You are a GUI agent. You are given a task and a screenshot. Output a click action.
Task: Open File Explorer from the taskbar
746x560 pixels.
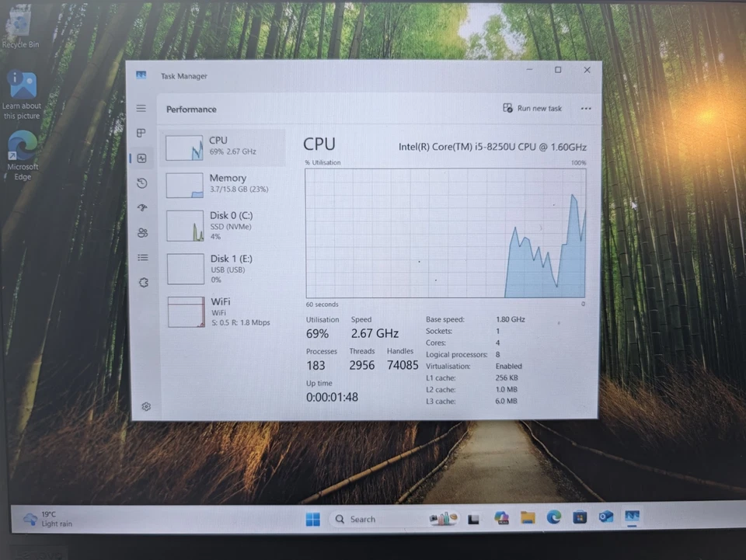528,517
